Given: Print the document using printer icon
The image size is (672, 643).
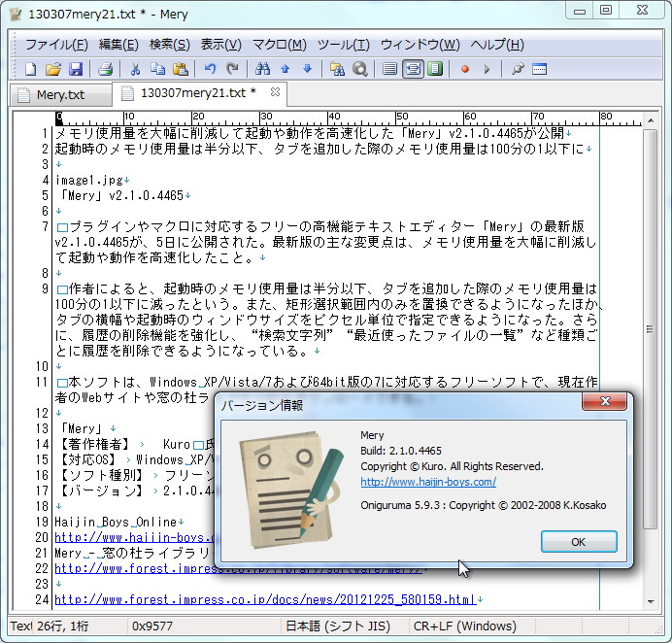Looking at the screenshot, I should point(106,69).
